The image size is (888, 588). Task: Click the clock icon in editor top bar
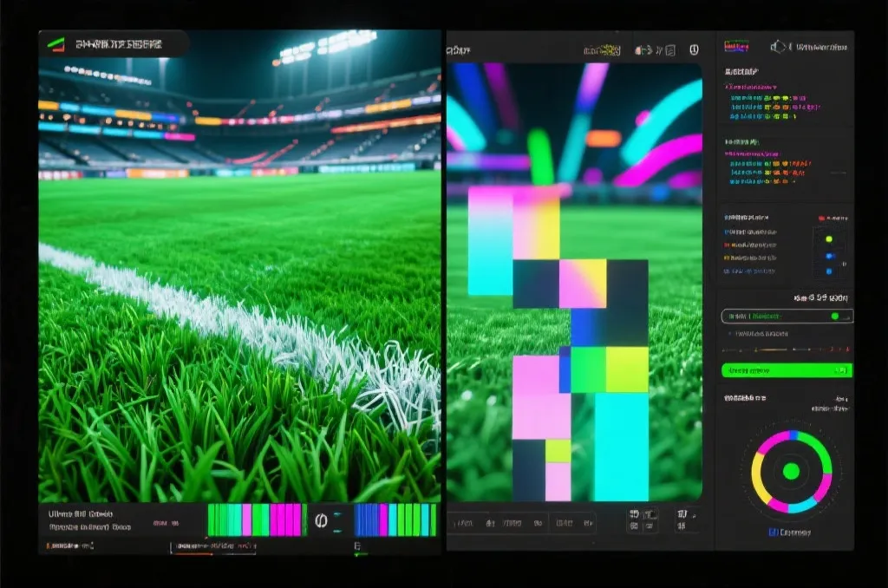pyautogui.click(x=694, y=49)
